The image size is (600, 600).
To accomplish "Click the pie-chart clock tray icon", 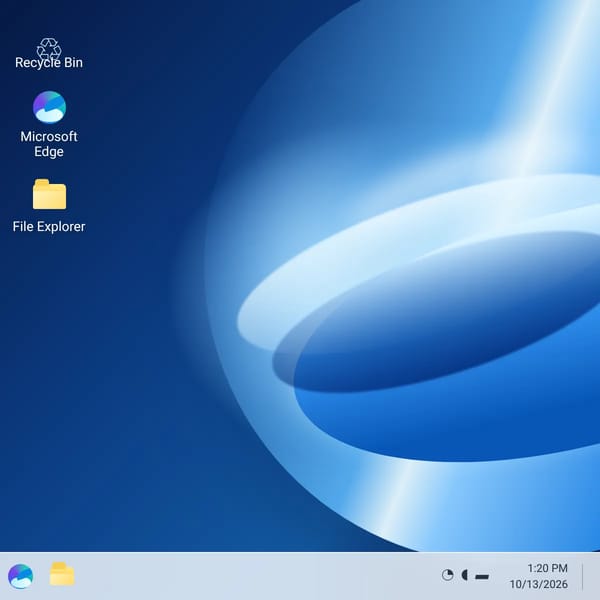I will point(447,575).
